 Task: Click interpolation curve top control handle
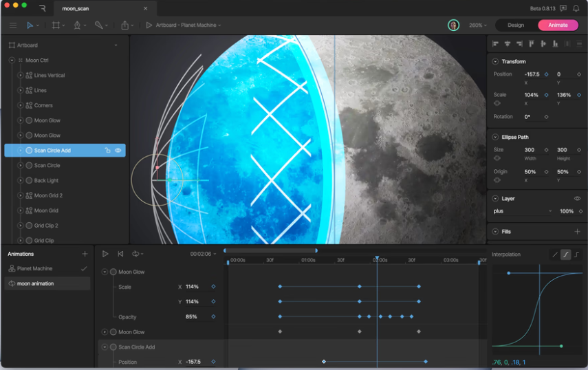(x=508, y=273)
